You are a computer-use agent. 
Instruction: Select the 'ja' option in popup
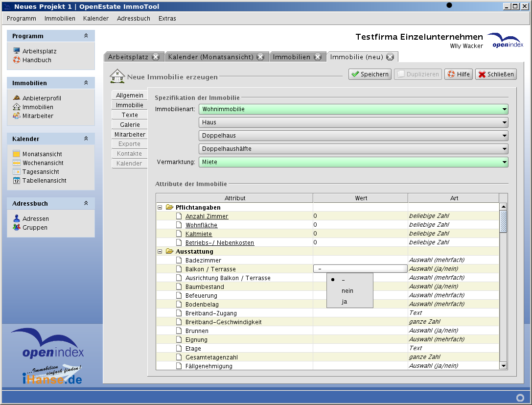[345, 302]
